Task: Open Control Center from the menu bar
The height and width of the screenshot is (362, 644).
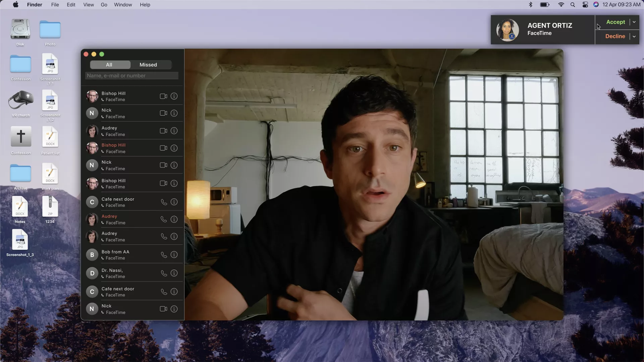Action: [585, 5]
